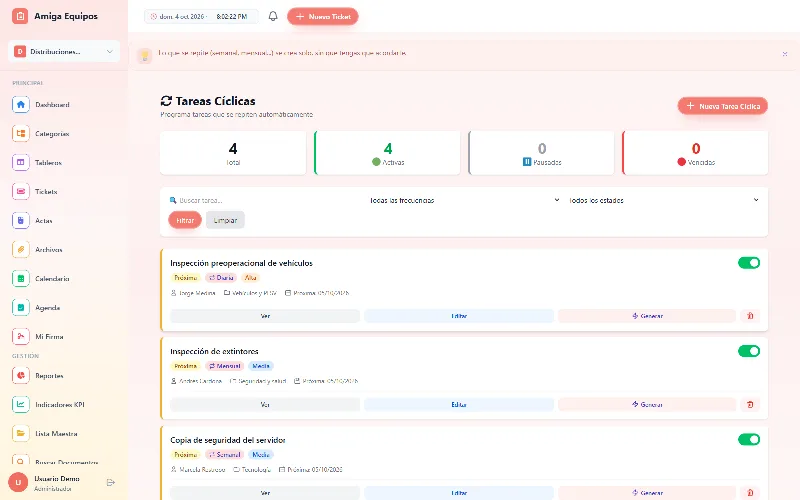This screenshot has height=500, width=800.
Task: Click the Limpiar button
Action: pos(225,220)
